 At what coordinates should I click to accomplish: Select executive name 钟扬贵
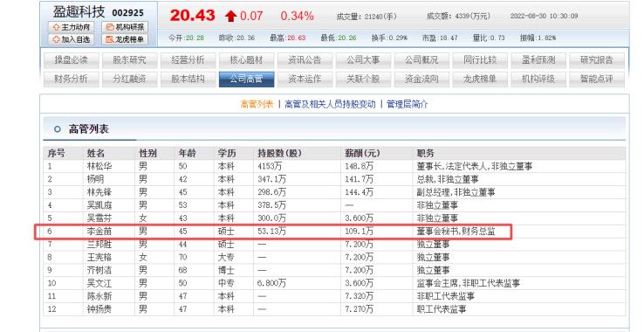pyautogui.click(x=99, y=309)
